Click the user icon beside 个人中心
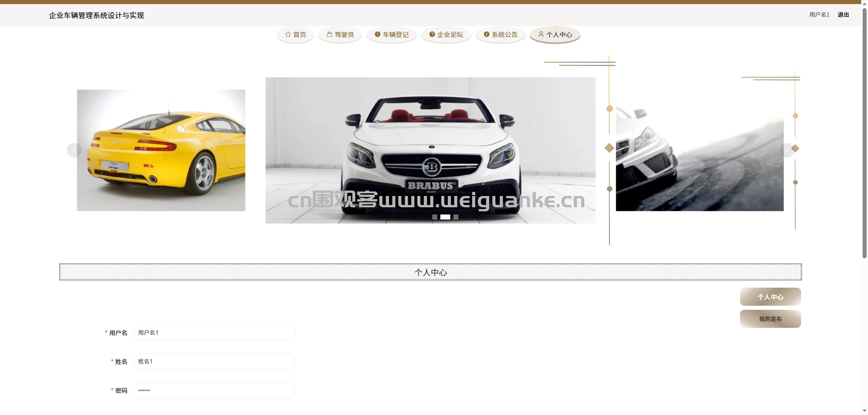The image size is (868, 415). [541, 34]
